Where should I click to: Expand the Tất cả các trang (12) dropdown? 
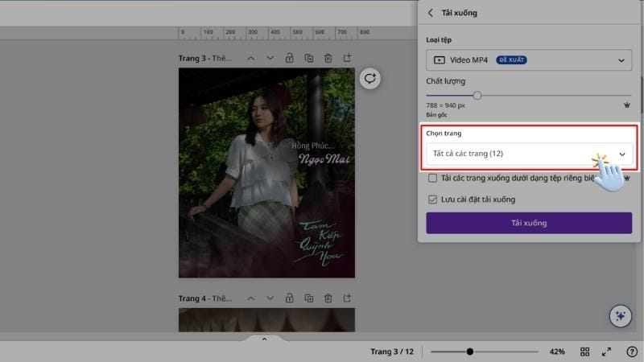(529, 154)
